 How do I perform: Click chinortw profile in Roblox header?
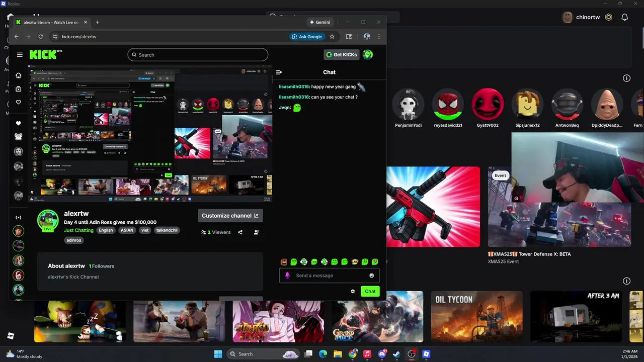[581, 17]
